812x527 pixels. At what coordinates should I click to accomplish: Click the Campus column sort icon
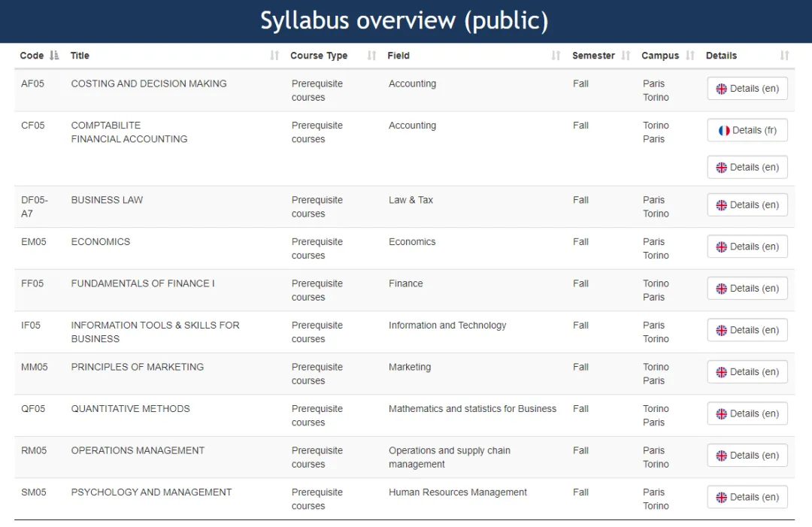689,56
